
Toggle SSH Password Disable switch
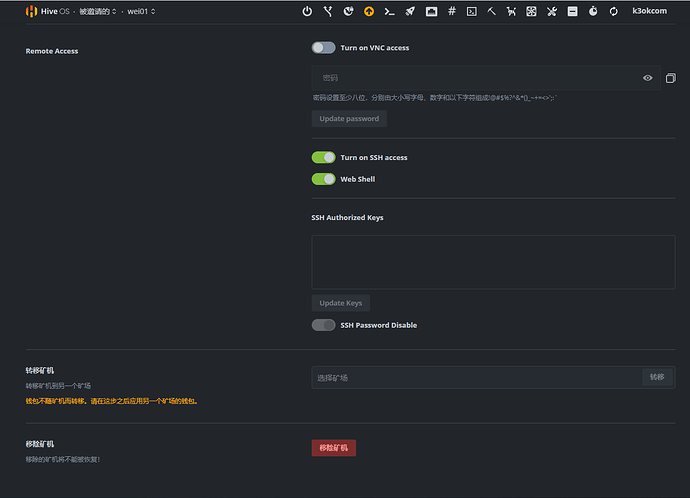[x=323, y=325]
